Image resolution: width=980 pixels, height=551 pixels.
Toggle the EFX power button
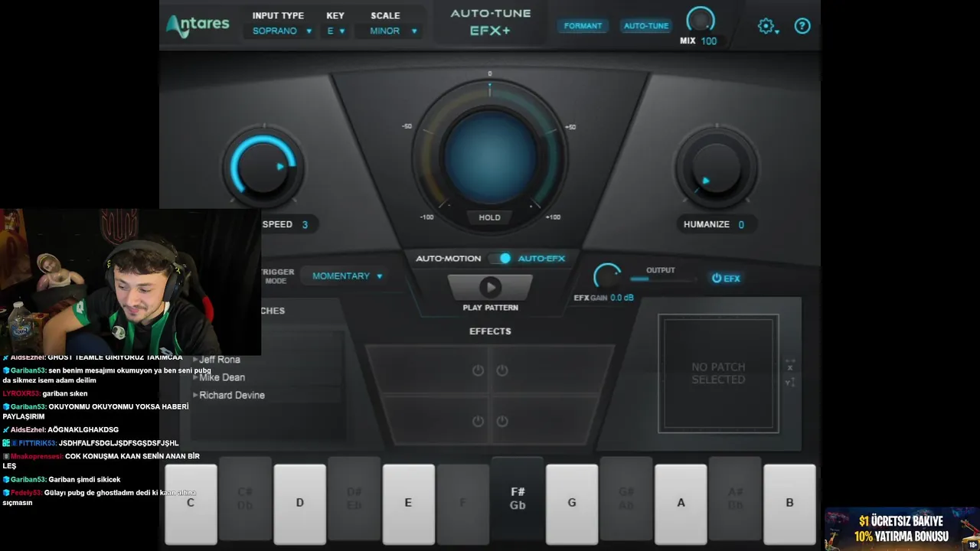726,278
